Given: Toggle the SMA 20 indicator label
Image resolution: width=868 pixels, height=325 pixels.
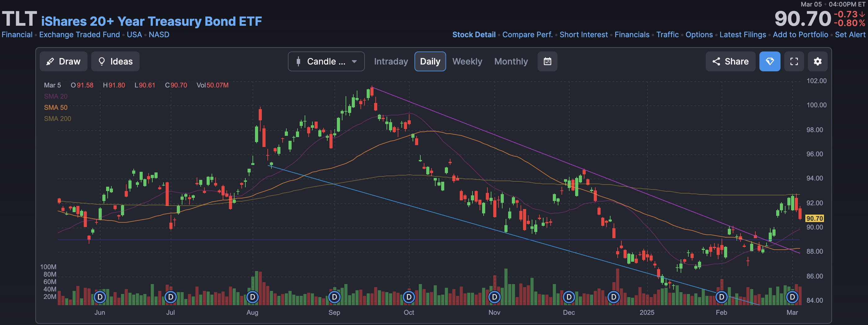Looking at the screenshot, I should tap(56, 96).
